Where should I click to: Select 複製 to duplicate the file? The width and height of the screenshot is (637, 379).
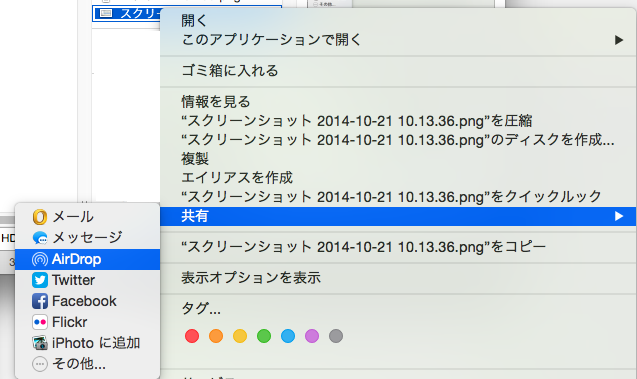[398, 158]
